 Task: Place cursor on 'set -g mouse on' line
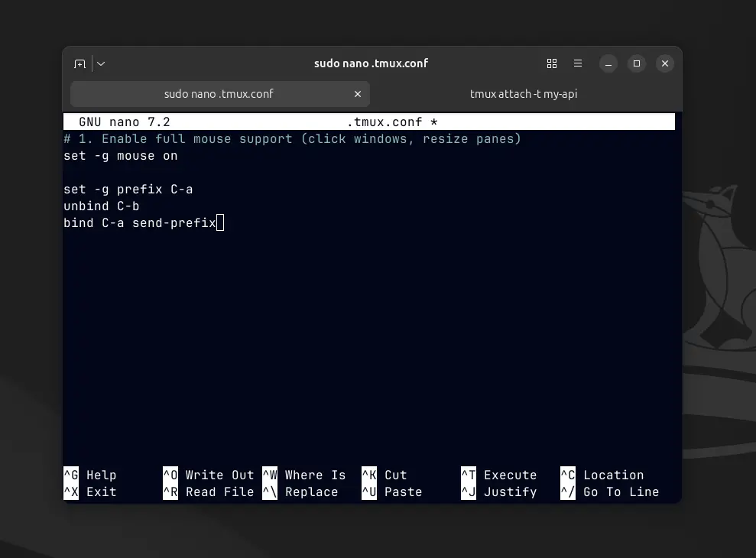[121, 156]
